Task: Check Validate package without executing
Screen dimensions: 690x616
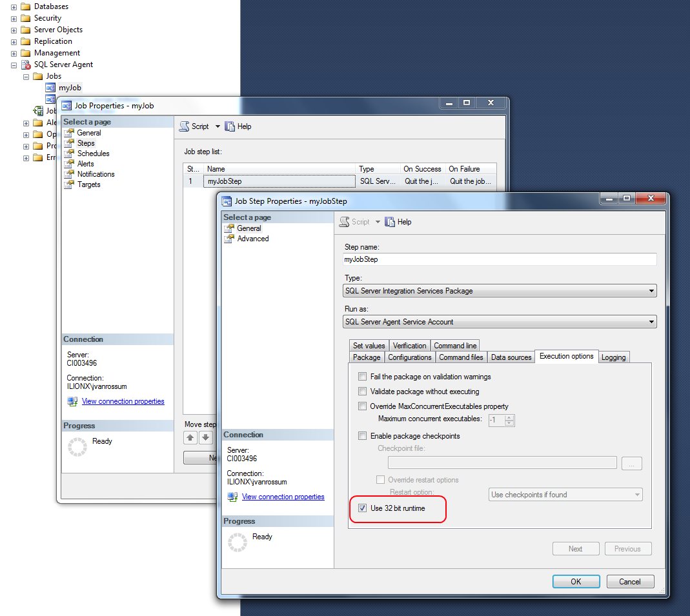Action: point(363,390)
